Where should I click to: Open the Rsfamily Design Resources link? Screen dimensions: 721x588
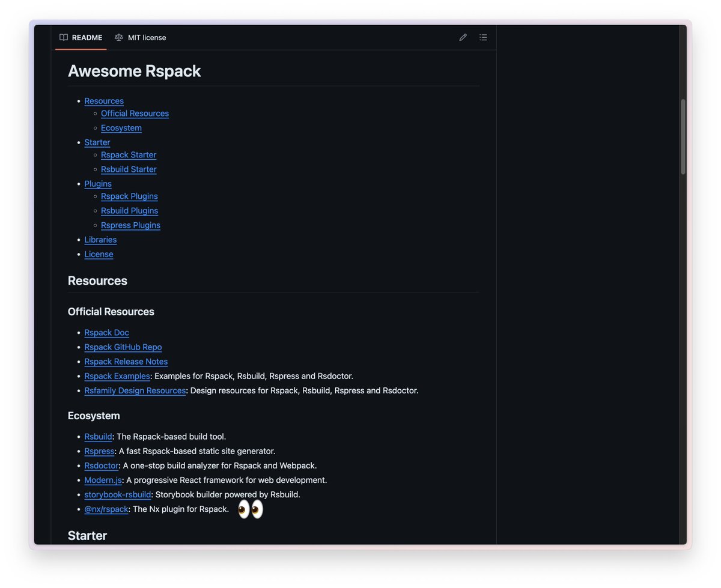135,390
